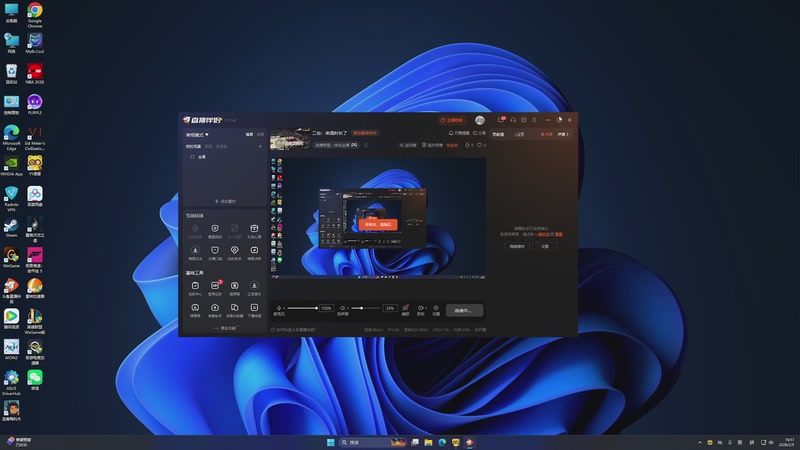Open the gift box icon in 互动玩法
Screen dimensions: 800x450
click(254, 229)
